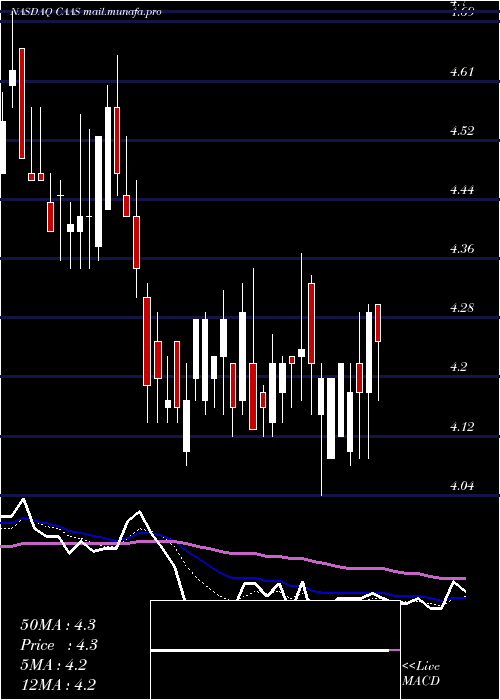The image size is (500, 700).
Task: Select the last red candlestick on the right
Action: click(378, 323)
